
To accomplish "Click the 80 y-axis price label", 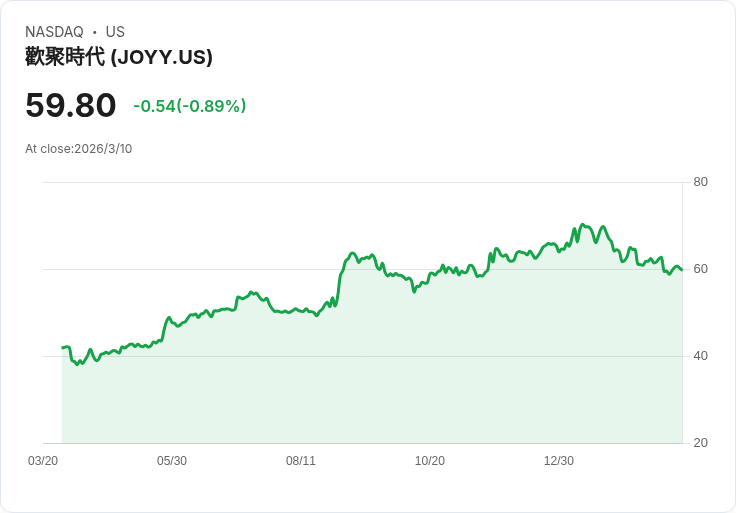I will (700, 182).
